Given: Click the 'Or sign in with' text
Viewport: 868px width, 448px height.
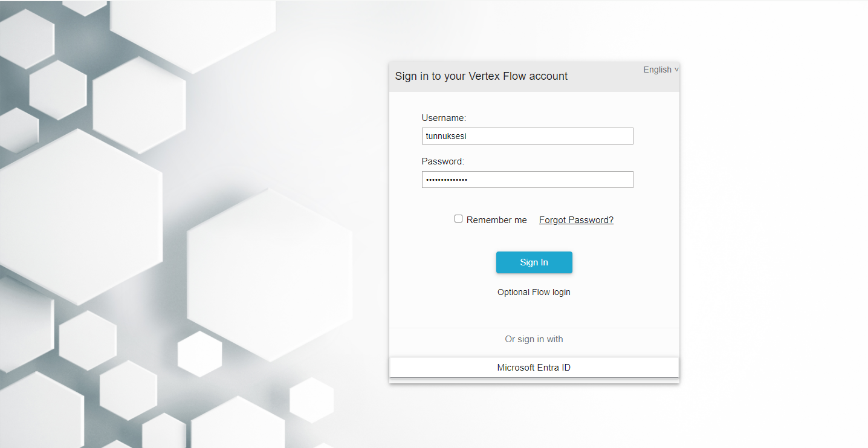Looking at the screenshot, I should [534, 339].
